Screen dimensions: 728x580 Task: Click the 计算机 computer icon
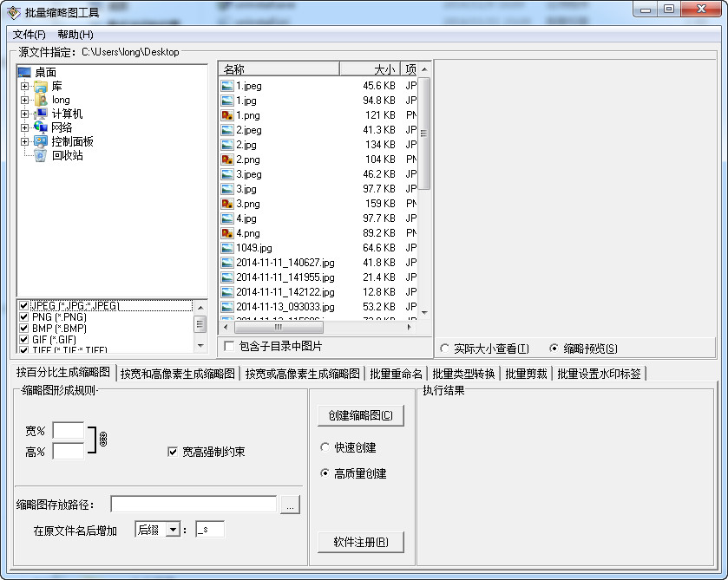[x=41, y=114]
